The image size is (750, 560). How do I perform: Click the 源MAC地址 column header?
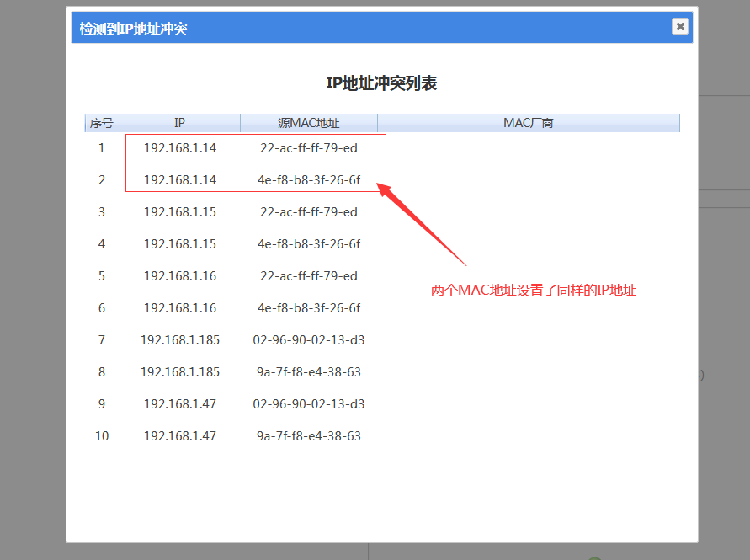coord(308,123)
